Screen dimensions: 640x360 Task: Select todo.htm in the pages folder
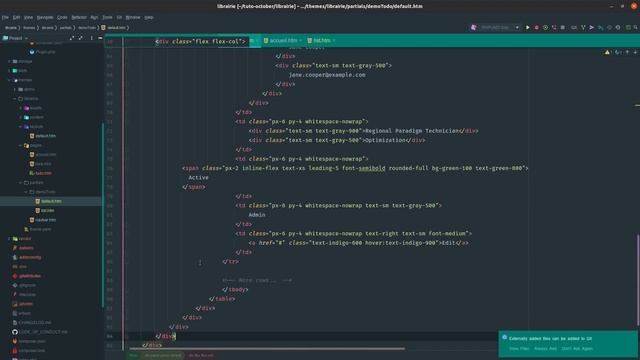coord(43,173)
